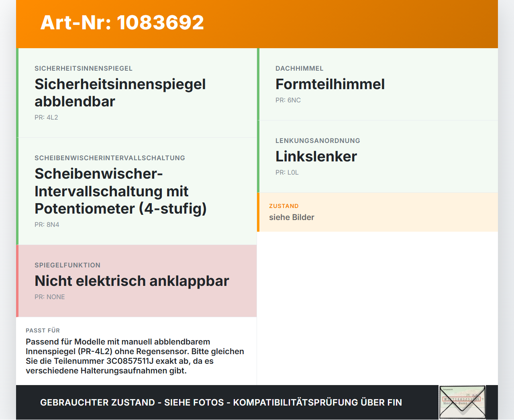This screenshot has height=420, width=514.
Task: Click the 'PR: 6NC' code
Action: pyautogui.click(x=288, y=100)
